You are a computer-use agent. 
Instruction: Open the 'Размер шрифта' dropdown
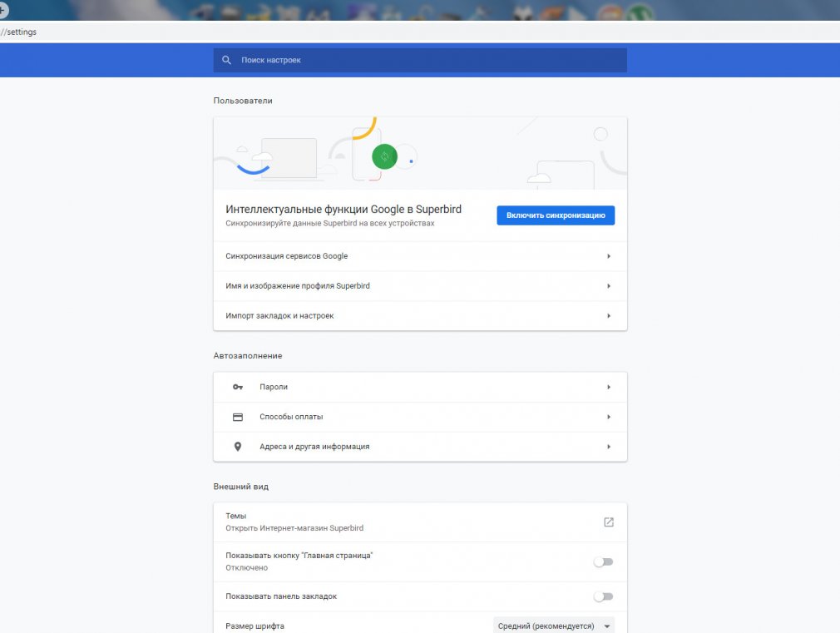[554, 626]
